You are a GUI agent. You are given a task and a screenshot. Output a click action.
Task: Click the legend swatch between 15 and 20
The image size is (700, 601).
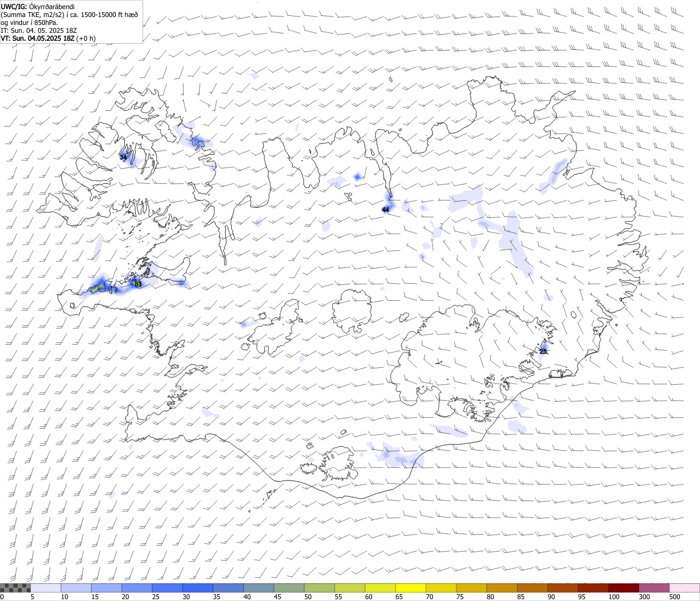(x=107, y=588)
